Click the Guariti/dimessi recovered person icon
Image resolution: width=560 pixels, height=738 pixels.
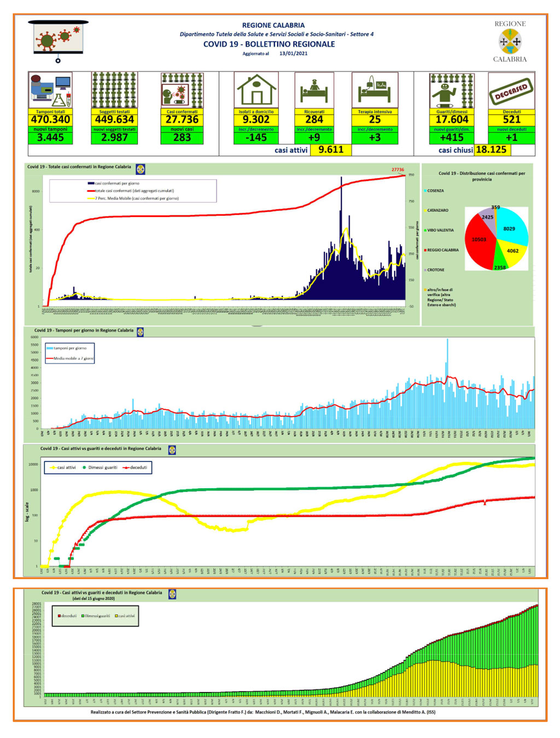tap(452, 90)
